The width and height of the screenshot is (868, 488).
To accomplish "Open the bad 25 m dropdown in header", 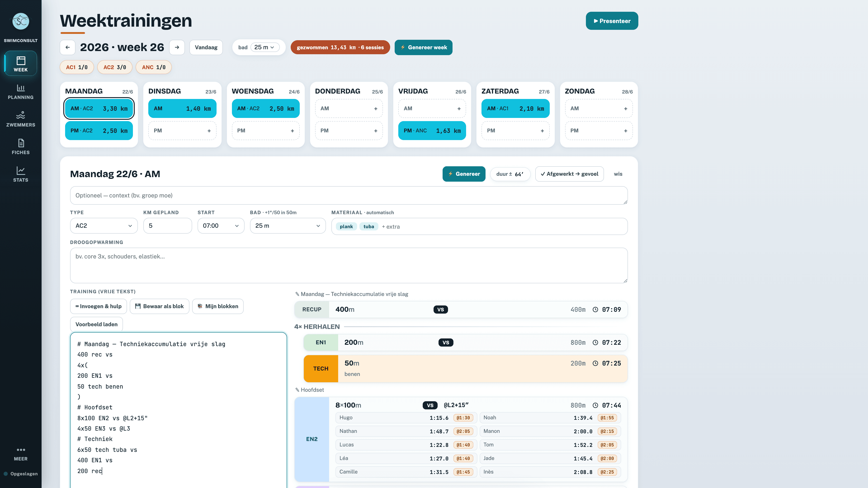I will [265, 47].
